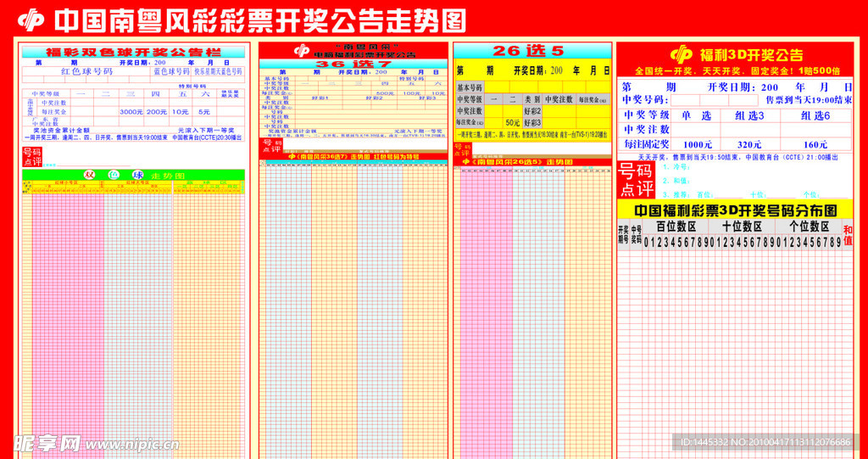Click the 走势图 text in green 双色球 header
The image size is (868, 459).
[168, 176]
